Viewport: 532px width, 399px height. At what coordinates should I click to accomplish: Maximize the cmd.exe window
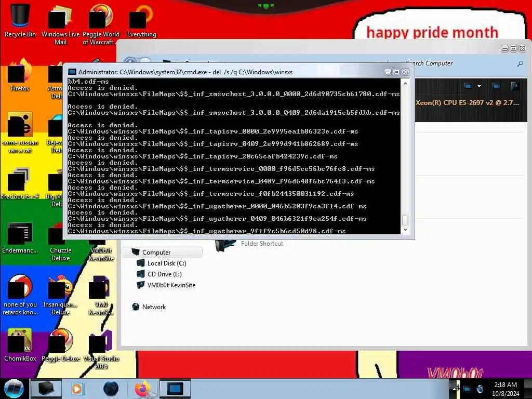tap(396, 72)
